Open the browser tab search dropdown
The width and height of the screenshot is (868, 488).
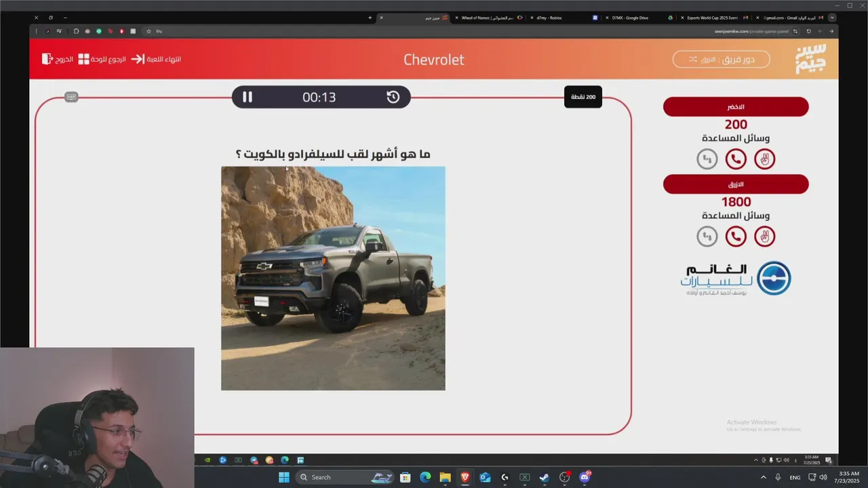832,18
